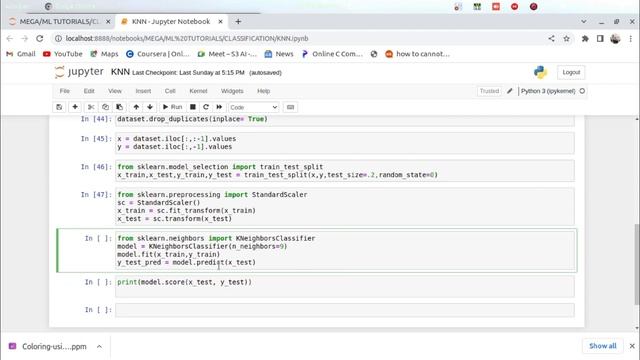Expand the tab search chevron
Screen dimensions: 640x360
click(x=584, y=22)
